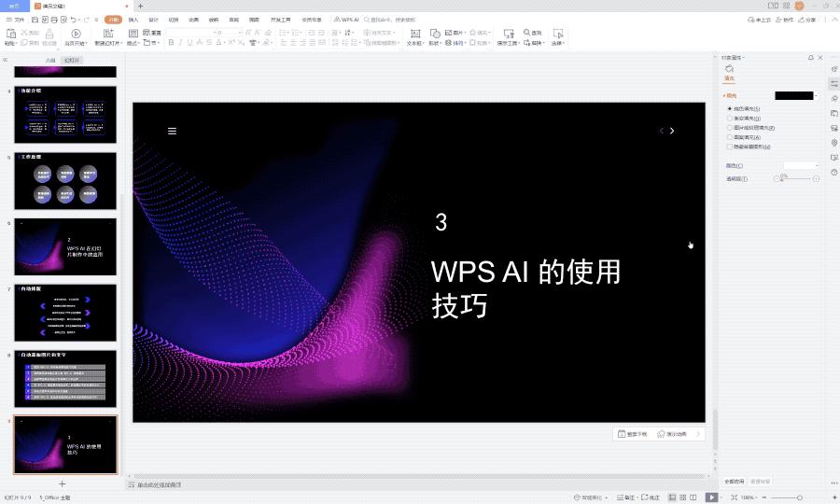The width and height of the screenshot is (840, 504).
Task: Toggle Notes button in status bar
Action: pos(625,497)
